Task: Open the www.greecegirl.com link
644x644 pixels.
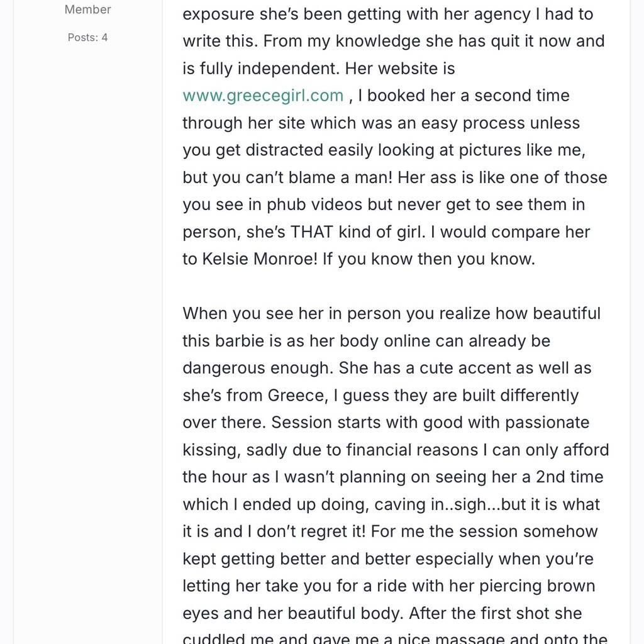Action: pyautogui.click(x=263, y=96)
